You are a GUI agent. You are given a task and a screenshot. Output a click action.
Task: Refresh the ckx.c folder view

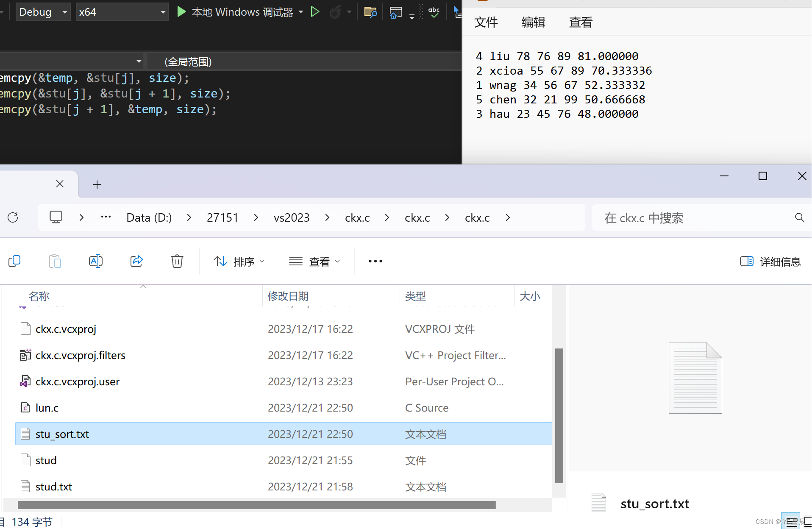13,217
